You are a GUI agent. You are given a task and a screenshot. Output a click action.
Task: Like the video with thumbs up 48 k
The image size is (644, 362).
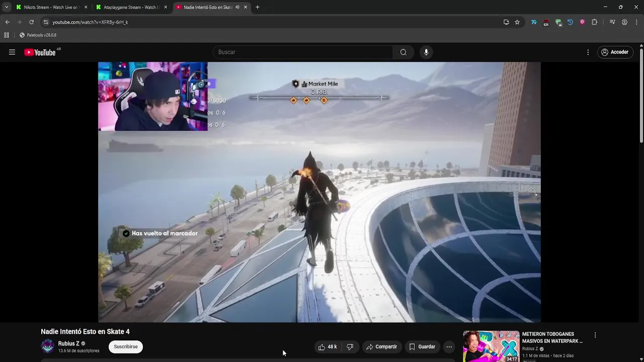[328, 347]
